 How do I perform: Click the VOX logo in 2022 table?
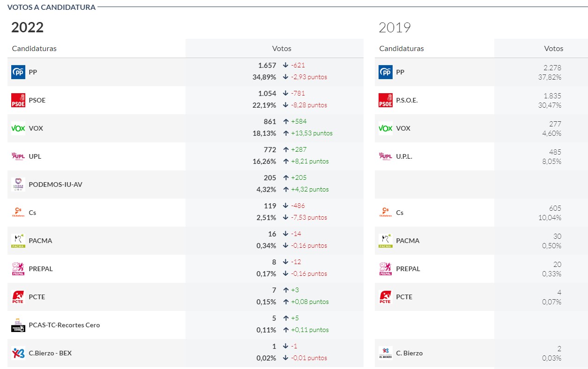(18, 128)
